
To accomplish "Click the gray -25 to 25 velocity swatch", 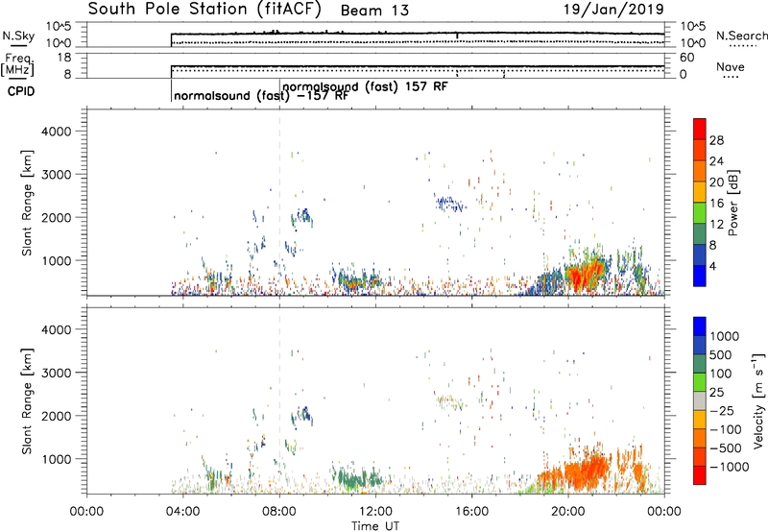I will (700, 401).
